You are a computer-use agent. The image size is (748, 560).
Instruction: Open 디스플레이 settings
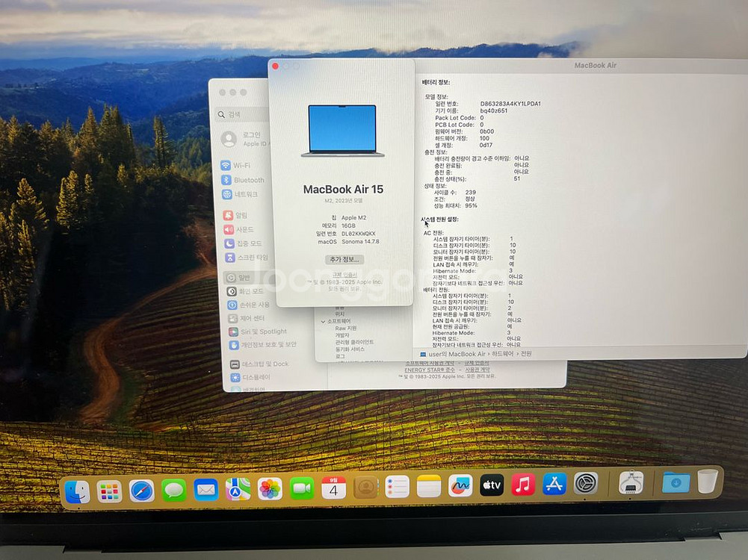tap(250, 378)
